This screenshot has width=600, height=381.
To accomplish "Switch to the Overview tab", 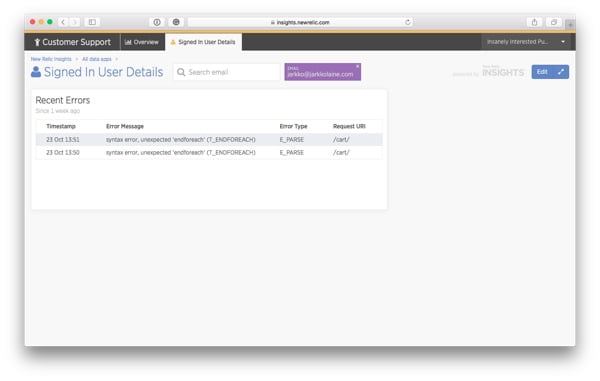I will tap(142, 42).
